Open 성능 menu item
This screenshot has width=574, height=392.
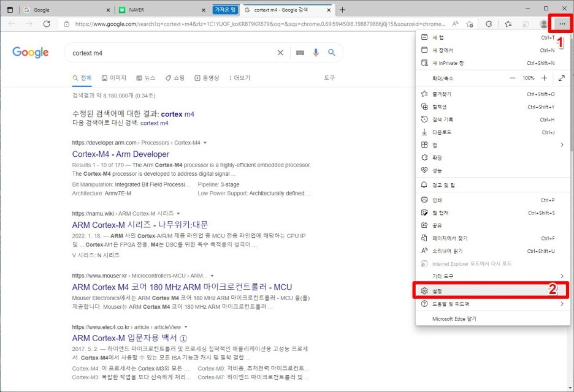coord(492,170)
